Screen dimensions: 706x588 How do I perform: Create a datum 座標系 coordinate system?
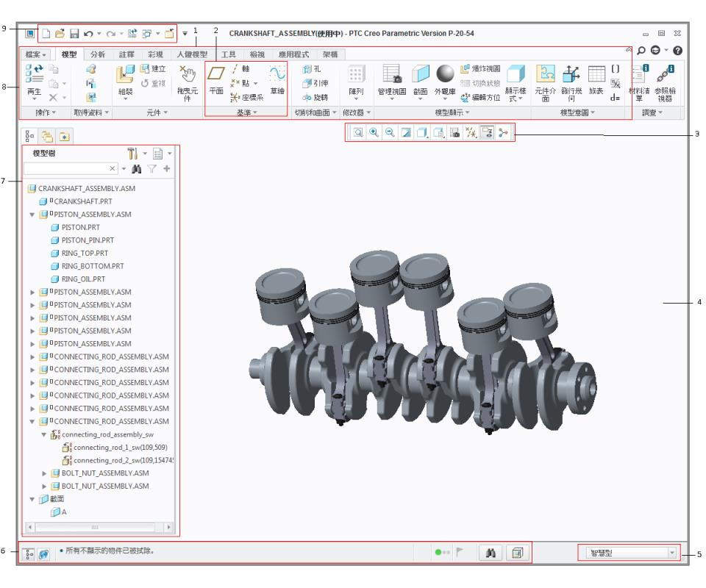(x=247, y=97)
